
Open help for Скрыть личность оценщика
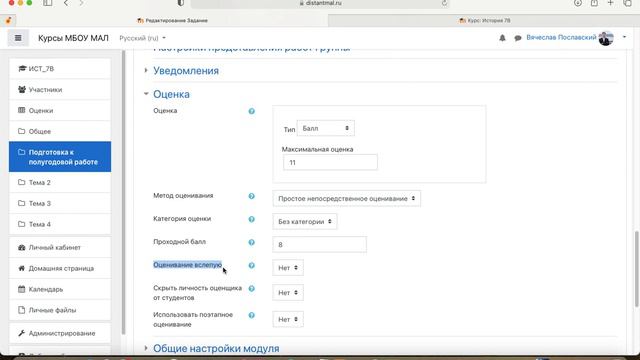pyautogui.click(x=251, y=289)
